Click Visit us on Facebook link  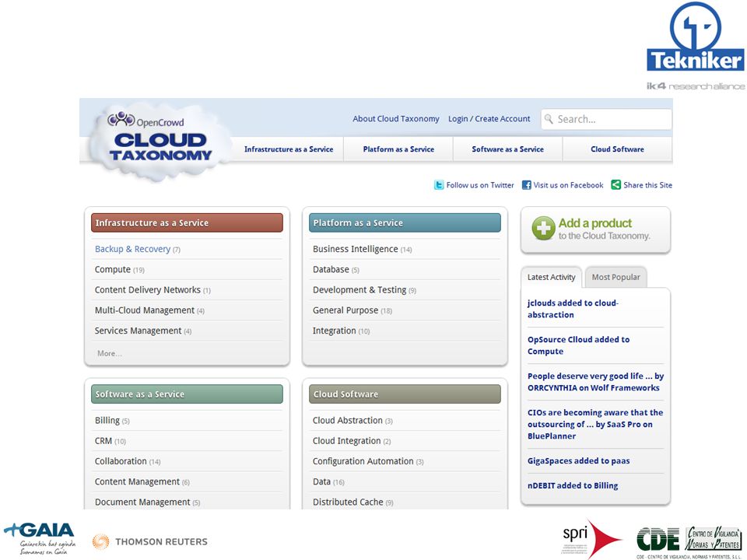pos(568,185)
